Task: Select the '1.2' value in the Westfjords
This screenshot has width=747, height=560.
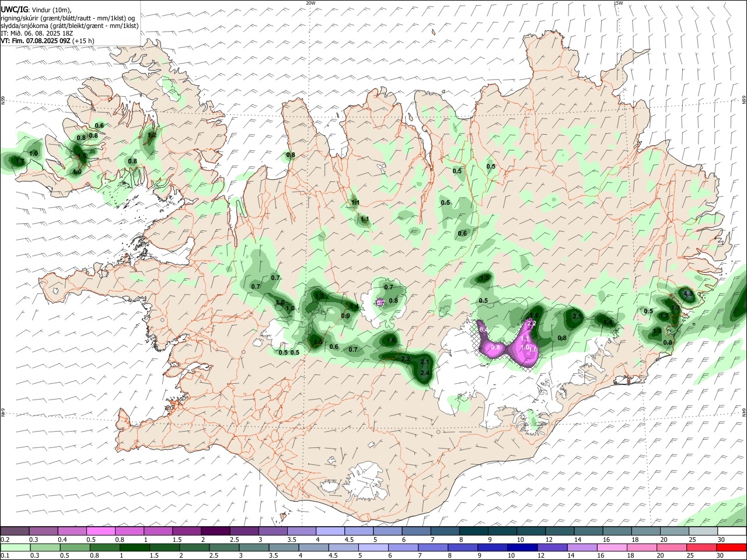Action: pos(152,135)
